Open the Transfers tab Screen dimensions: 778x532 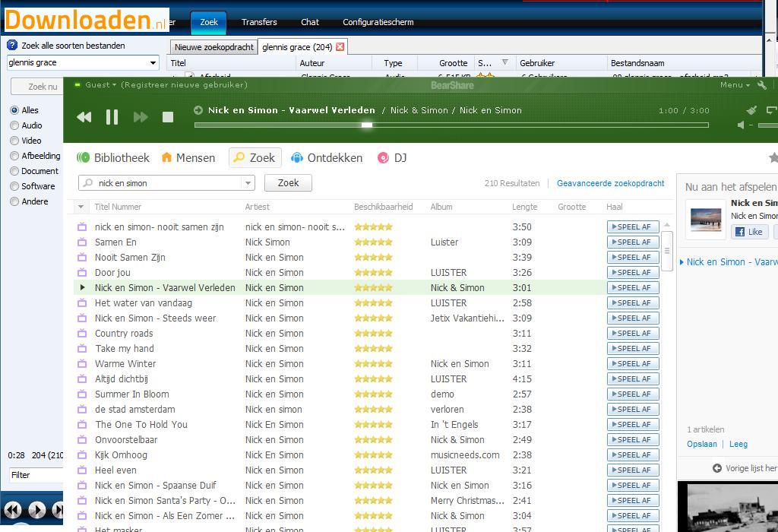pyautogui.click(x=259, y=22)
